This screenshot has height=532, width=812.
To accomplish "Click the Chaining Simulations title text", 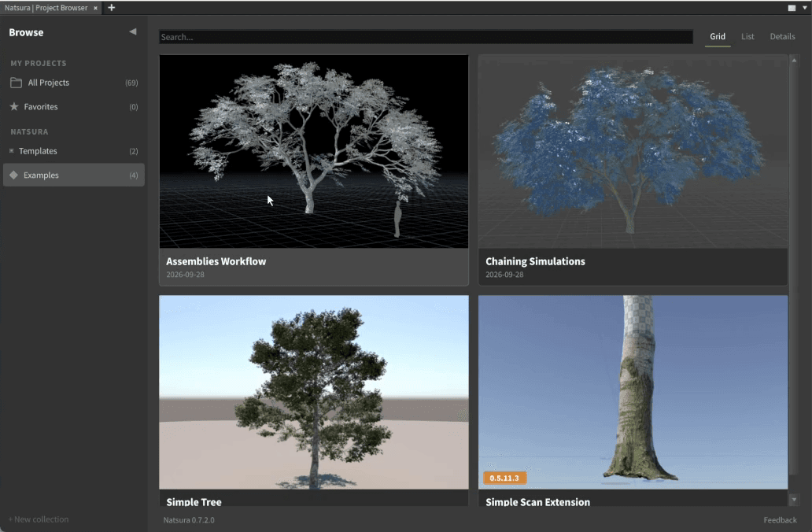I will tap(535, 261).
